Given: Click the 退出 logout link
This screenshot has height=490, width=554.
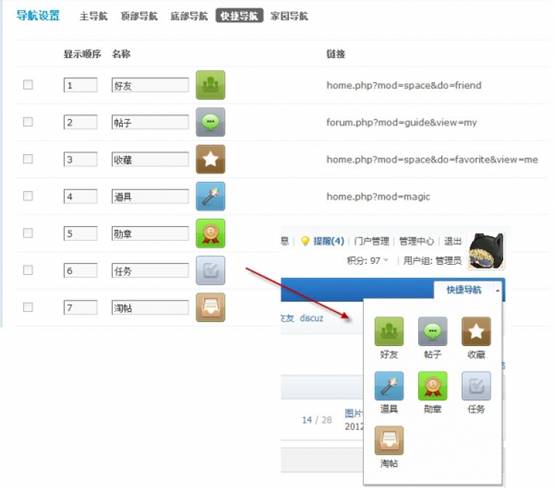Looking at the screenshot, I should (x=453, y=241).
